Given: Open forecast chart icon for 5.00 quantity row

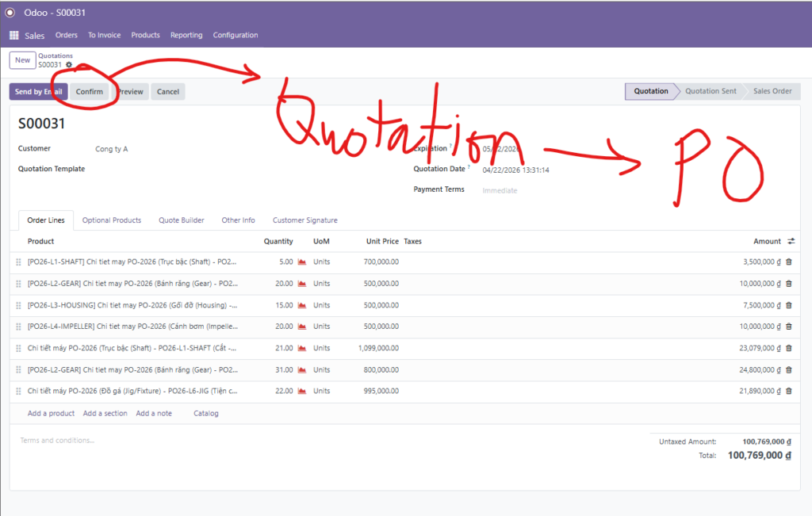Looking at the screenshot, I should [x=302, y=262].
